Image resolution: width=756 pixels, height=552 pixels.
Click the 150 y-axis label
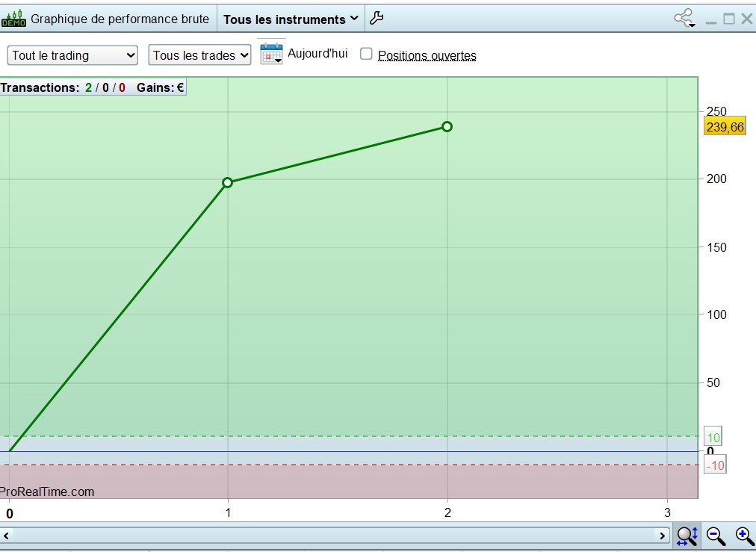(716, 247)
